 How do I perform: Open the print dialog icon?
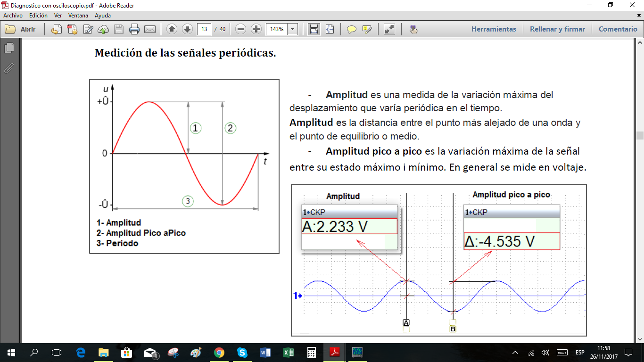(134, 29)
